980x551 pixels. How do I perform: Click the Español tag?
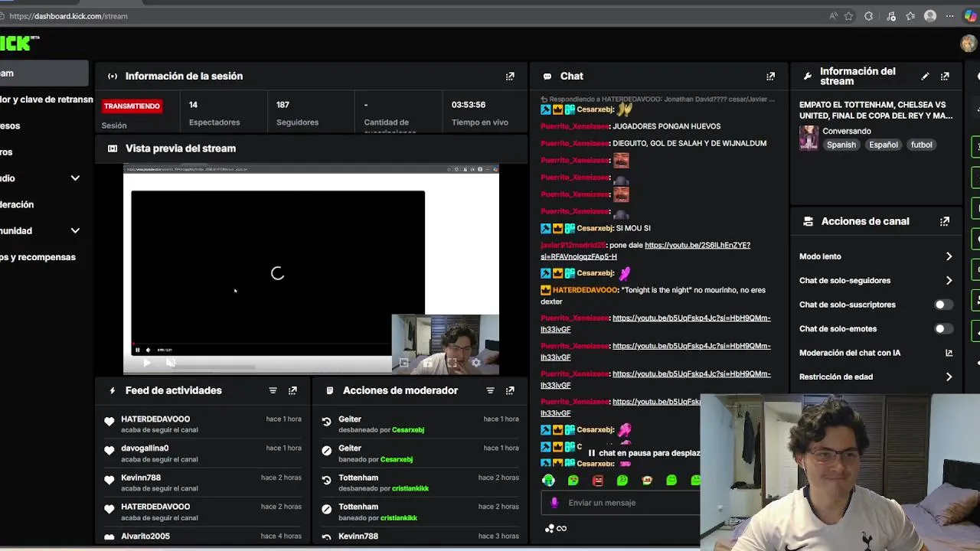[884, 145]
